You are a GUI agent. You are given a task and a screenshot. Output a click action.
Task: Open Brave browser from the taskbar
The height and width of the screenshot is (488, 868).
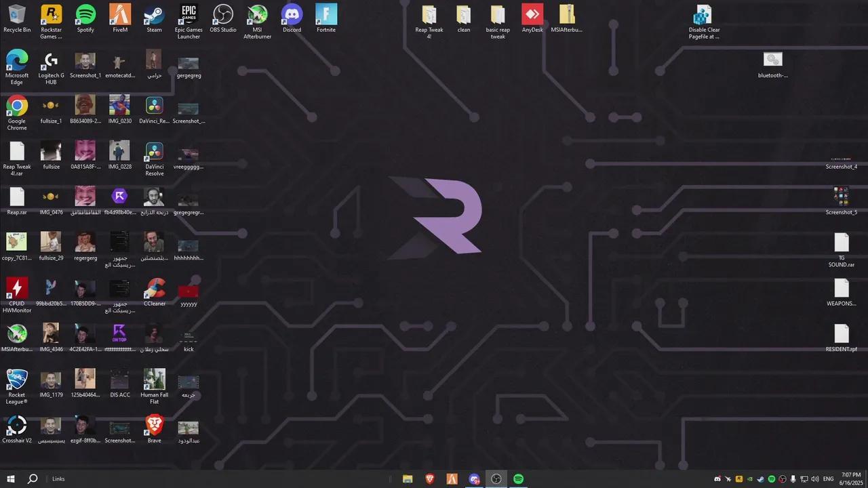(x=430, y=479)
